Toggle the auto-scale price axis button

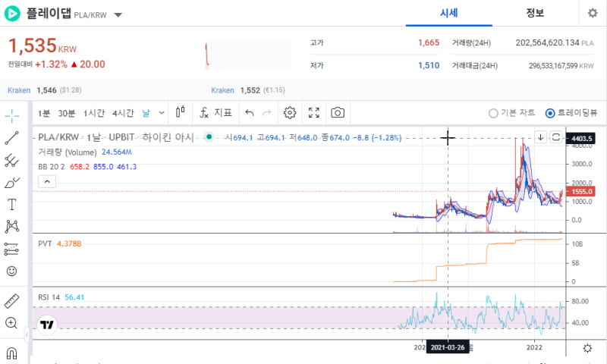pos(556,137)
